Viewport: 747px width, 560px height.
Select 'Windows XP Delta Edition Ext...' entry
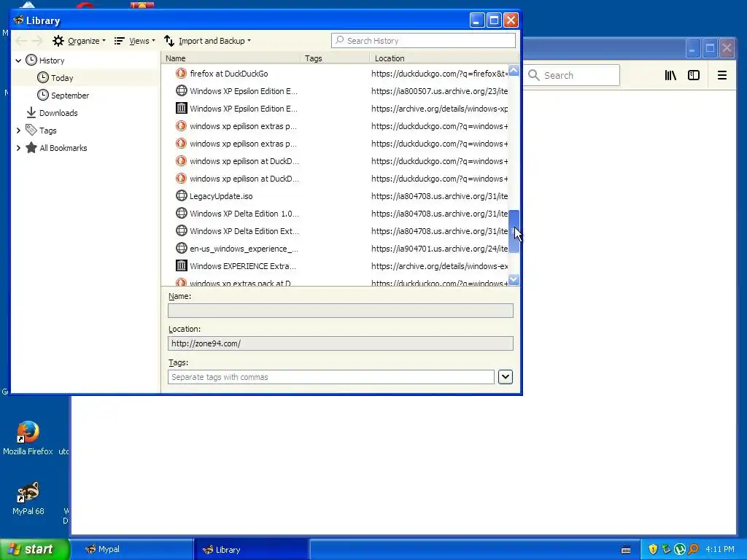click(244, 231)
